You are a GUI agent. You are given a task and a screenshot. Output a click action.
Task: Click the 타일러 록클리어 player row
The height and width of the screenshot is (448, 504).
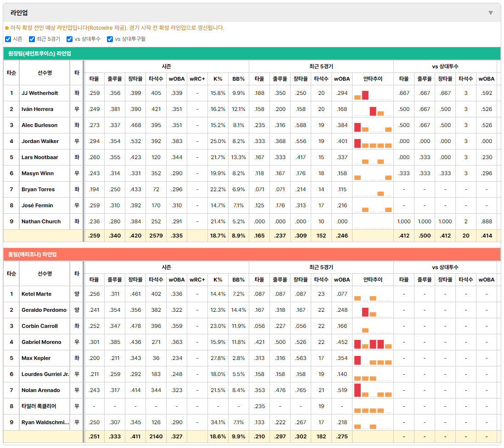coord(252,406)
